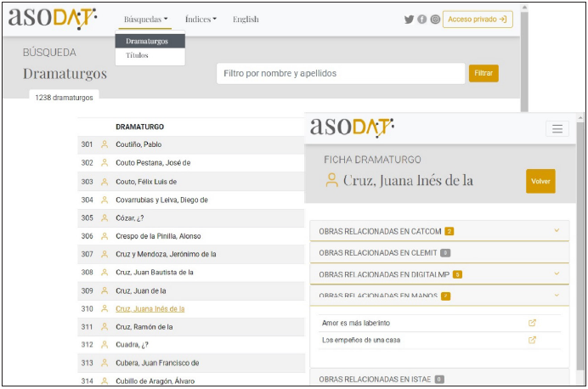This screenshot has height=389, width=588.
Task: Toggle the hamburger menu in the mobile panel
Action: click(557, 129)
